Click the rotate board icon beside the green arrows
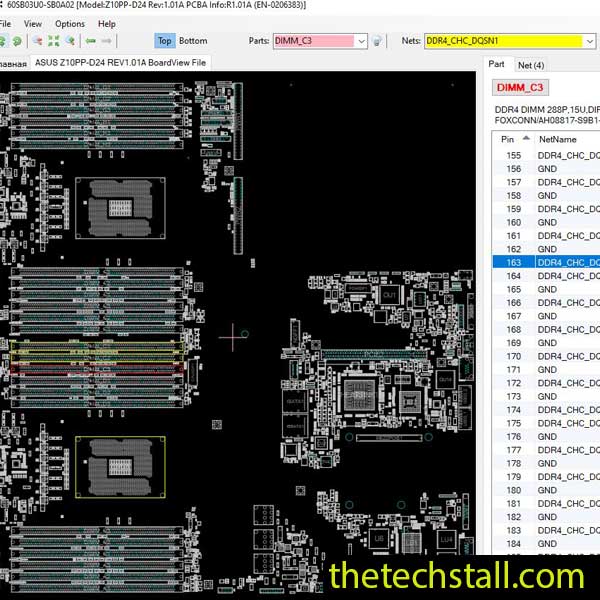600x600 pixels. click(x=17, y=41)
